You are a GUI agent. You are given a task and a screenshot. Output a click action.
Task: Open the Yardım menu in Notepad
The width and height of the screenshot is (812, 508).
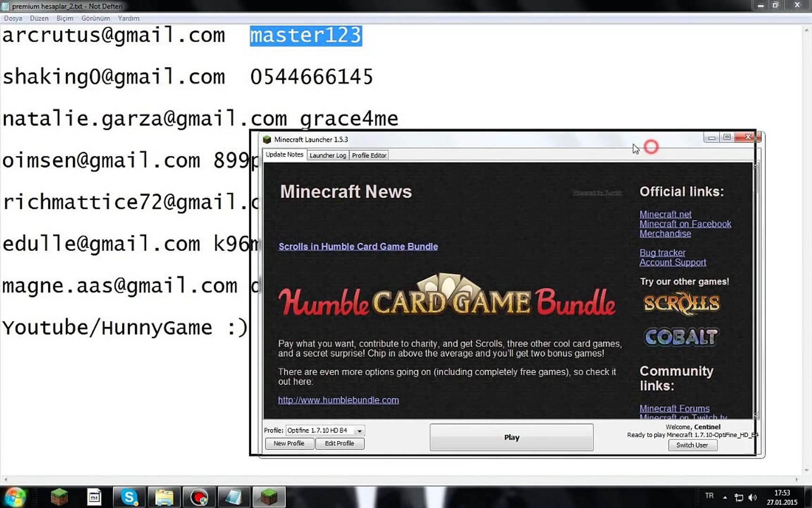tap(128, 18)
